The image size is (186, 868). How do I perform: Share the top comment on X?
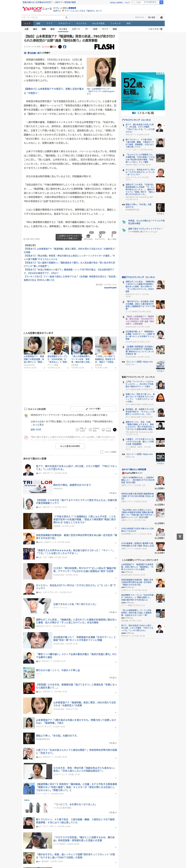114,430
